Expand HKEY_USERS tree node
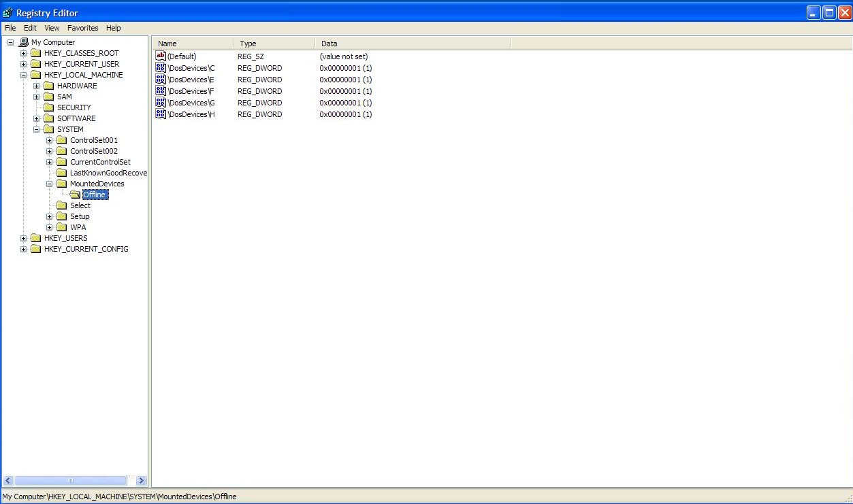853x504 pixels. point(23,238)
